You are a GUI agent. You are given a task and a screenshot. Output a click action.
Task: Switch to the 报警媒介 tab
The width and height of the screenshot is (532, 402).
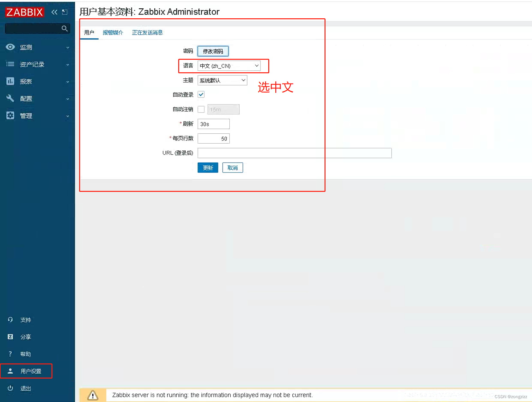(x=113, y=32)
